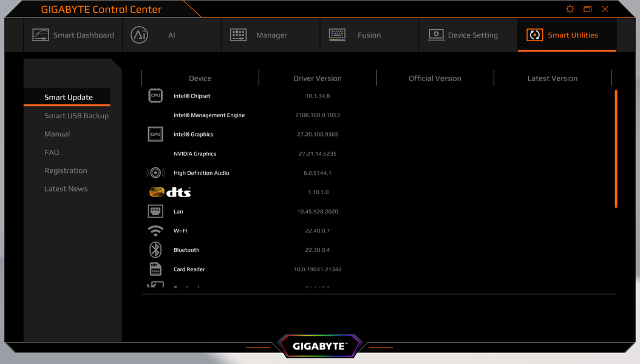This screenshot has width=640, height=364.
Task: Select the Wi-Fi device label
Action: pyautogui.click(x=180, y=231)
